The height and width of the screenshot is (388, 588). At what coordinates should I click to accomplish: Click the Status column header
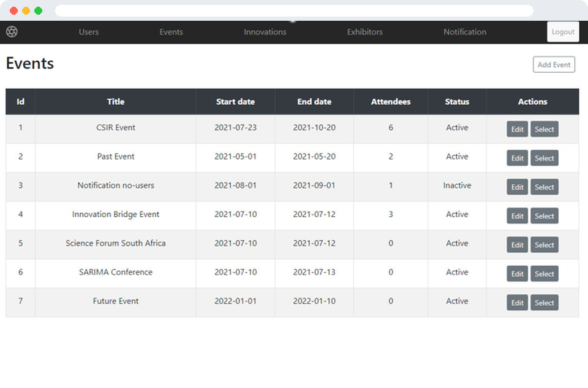click(457, 102)
